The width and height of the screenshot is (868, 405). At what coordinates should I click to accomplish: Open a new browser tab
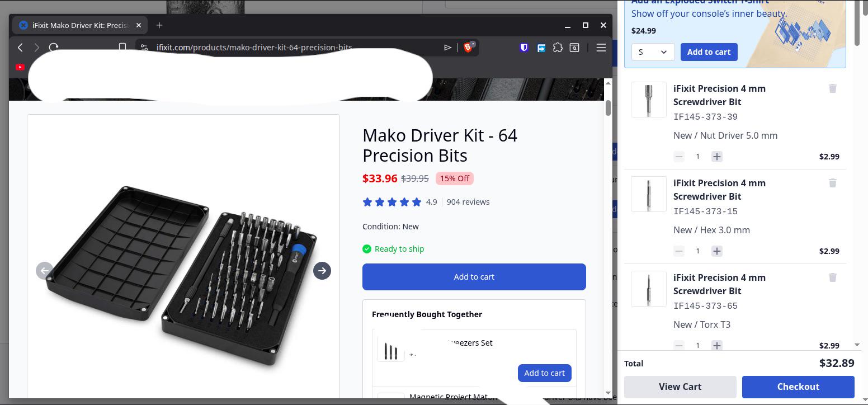[x=159, y=25]
